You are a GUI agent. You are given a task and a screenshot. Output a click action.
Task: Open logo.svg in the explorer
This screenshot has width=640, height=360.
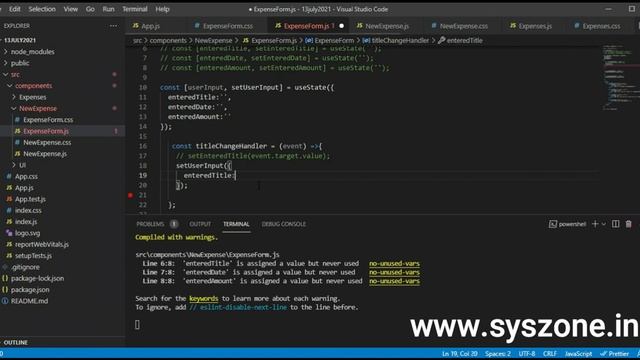coord(27,233)
